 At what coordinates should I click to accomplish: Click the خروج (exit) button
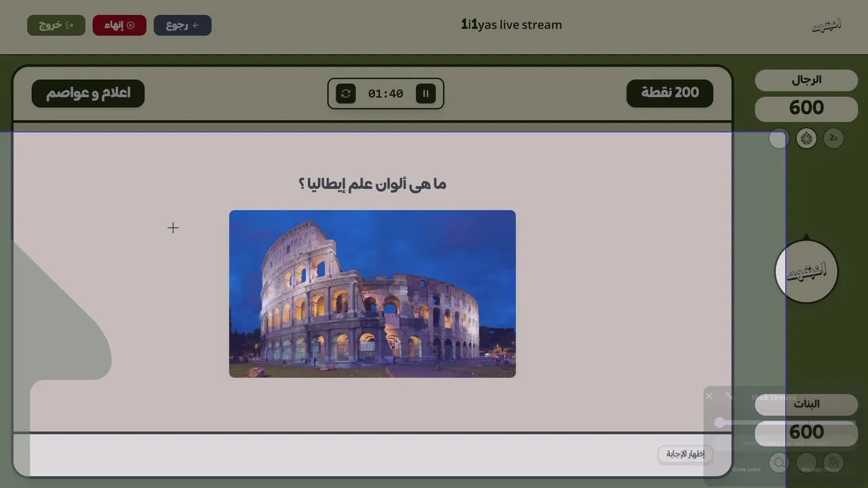point(56,25)
